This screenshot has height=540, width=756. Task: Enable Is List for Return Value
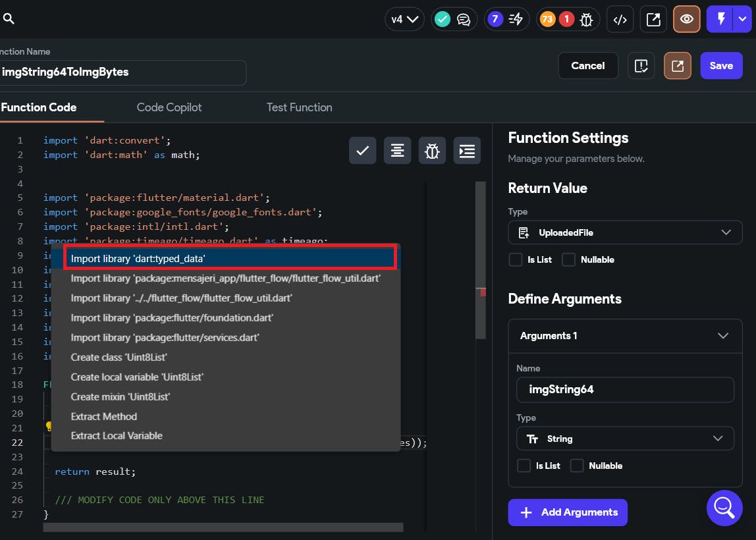(516, 259)
